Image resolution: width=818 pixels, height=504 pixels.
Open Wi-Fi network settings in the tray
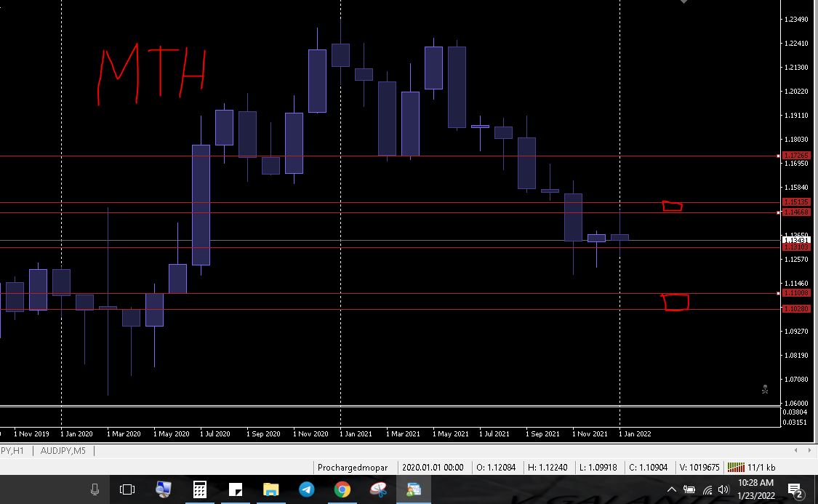pyautogui.click(x=707, y=489)
